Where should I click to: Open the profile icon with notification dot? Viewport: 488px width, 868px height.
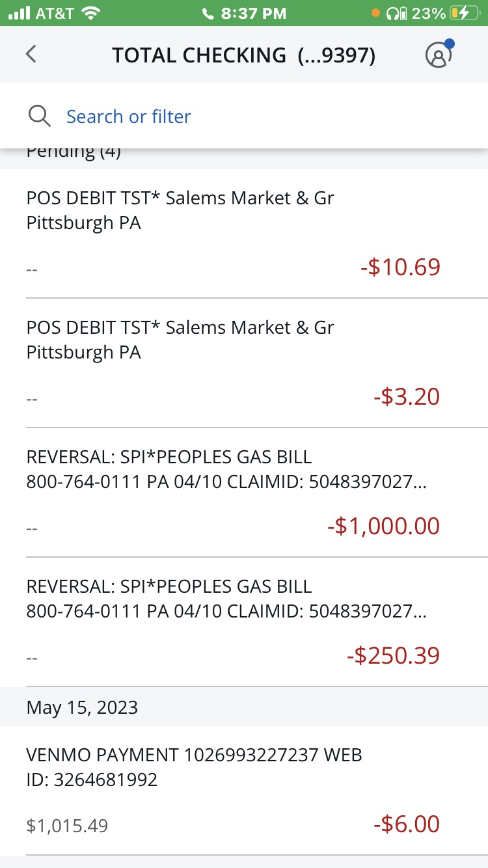click(439, 55)
